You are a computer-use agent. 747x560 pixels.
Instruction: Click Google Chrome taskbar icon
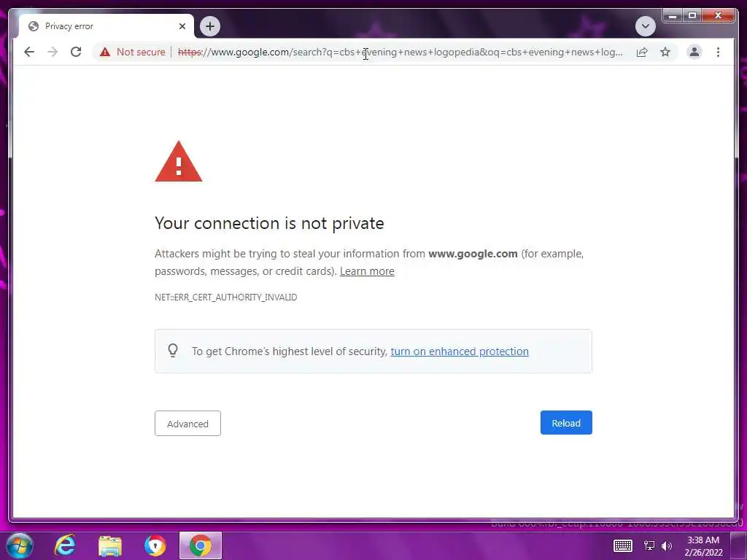(201, 545)
